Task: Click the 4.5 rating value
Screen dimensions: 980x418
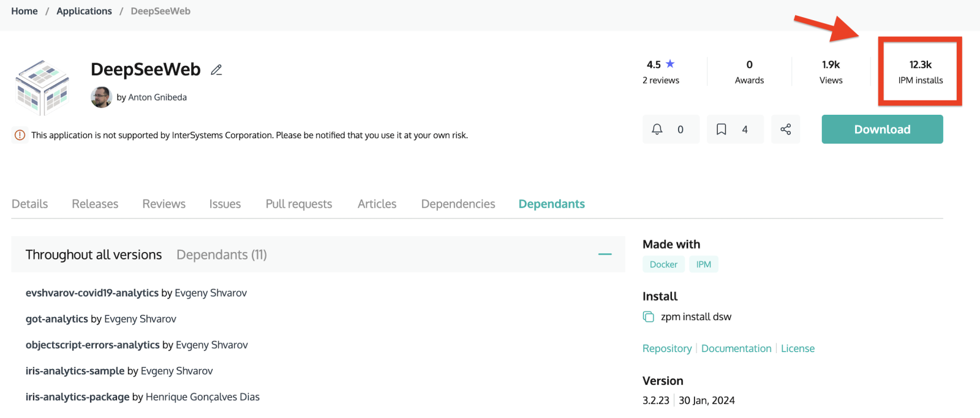Action: pyautogui.click(x=654, y=64)
